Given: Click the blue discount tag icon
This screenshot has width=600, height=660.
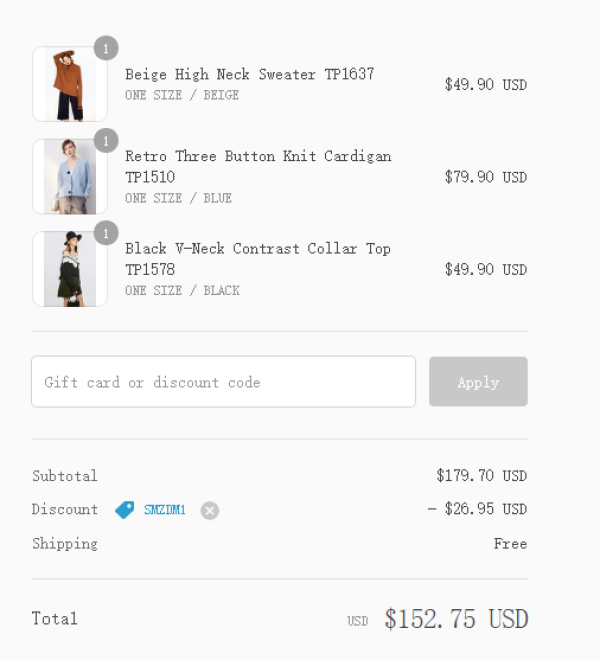Looking at the screenshot, I should click(125, 510).
